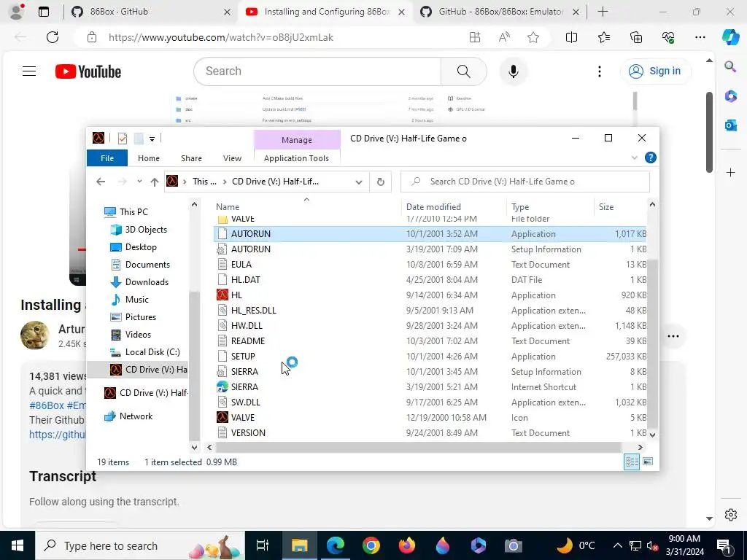Click New folder quick access icon
747x560 pixels.
(139, 139)
